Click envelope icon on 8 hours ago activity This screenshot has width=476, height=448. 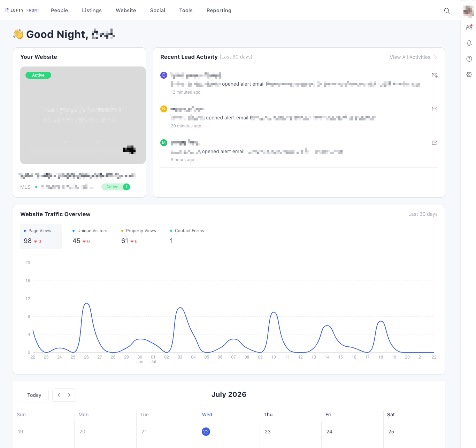pyautogui.click(x=435, y=143)
